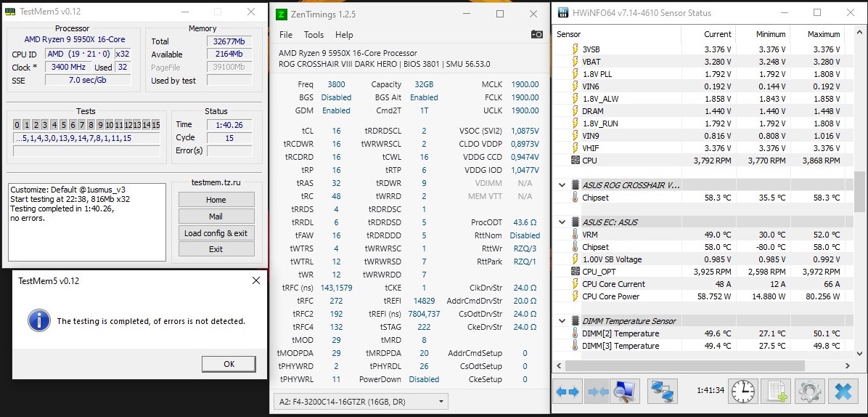Open the Tools menu in ZenTimings
Screen dimensions: 868x417
point(314,35)
